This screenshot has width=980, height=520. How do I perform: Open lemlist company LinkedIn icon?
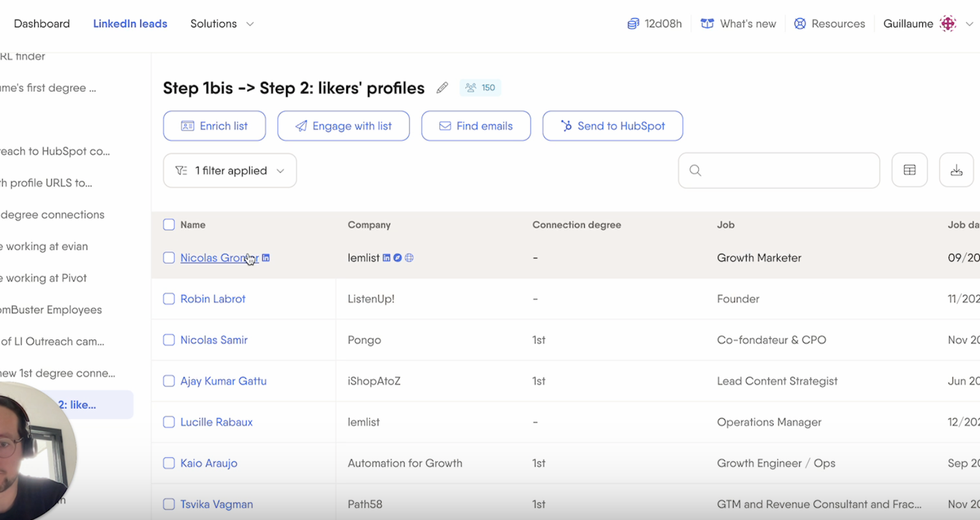(387, 258)
